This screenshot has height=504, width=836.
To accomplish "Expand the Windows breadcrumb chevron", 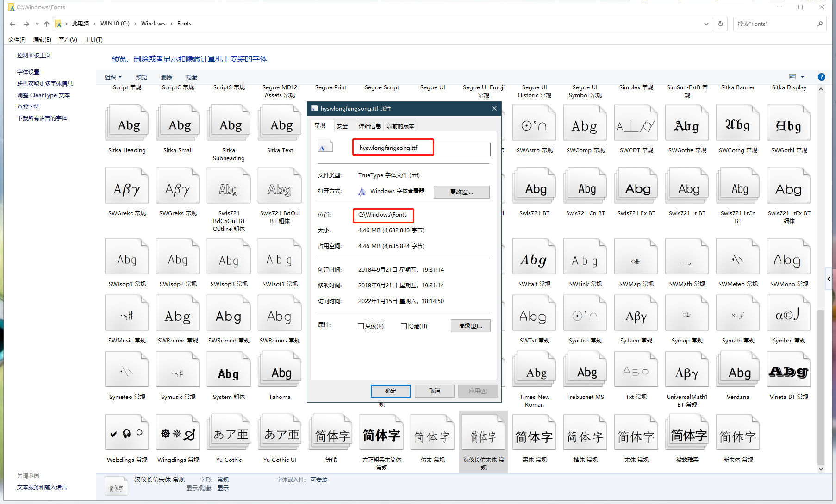I will point(171,24).
